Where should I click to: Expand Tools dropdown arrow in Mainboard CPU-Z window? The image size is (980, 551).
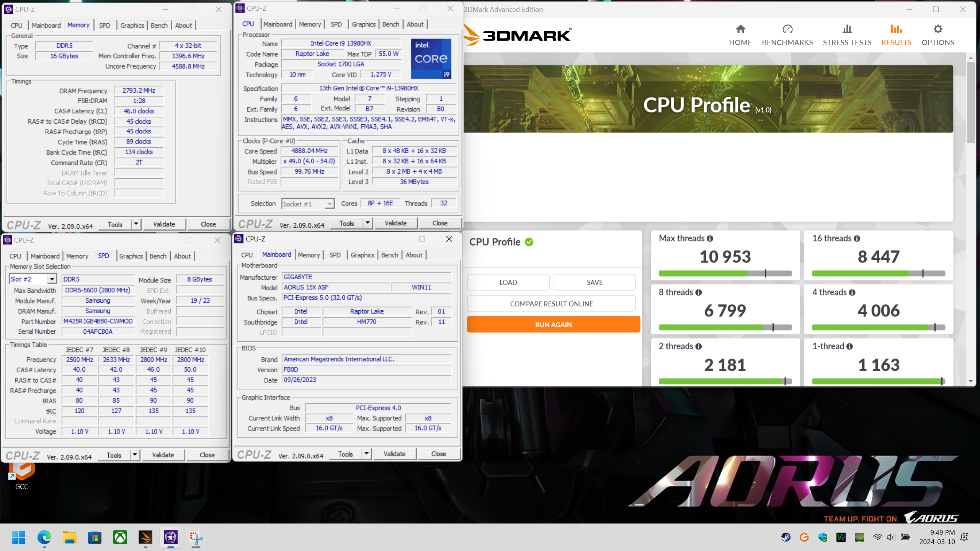point(366,453)
